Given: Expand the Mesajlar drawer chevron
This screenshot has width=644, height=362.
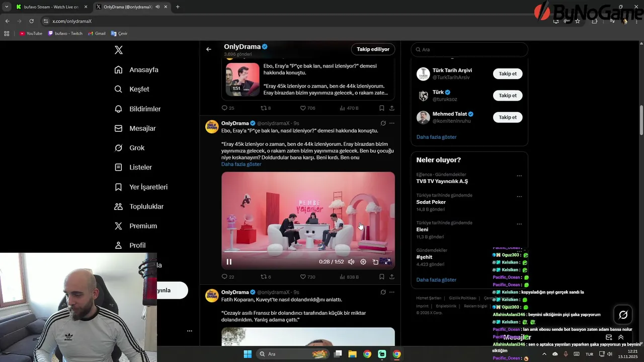Looking at the screenshot, I should [621, 337].
